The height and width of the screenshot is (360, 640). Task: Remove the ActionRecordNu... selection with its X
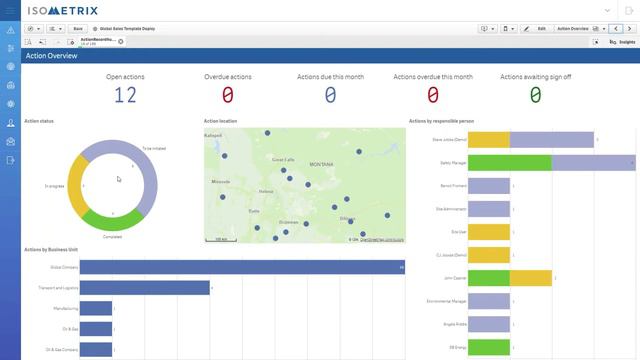121,41
